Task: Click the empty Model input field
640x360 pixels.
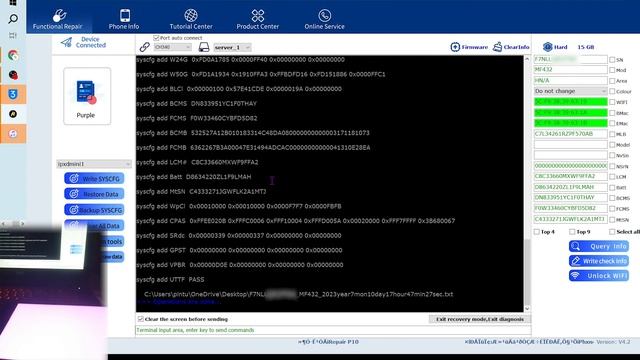Action: (570, 144)
